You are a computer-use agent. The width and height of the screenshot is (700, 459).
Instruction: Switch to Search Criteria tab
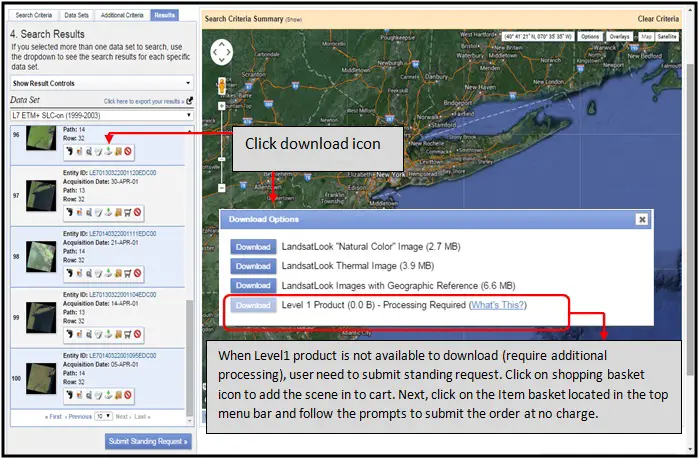click(x=33, y=15)
